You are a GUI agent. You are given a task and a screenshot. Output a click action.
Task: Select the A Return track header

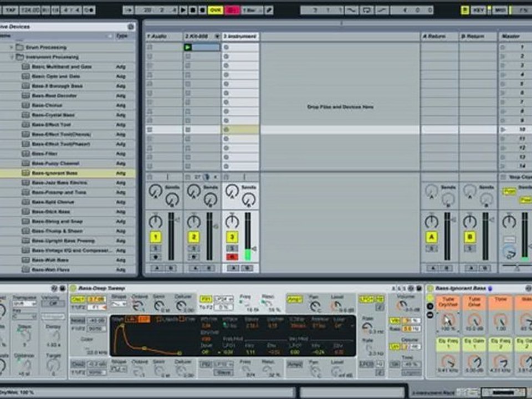pyautogui.click(x=439, y=37)
